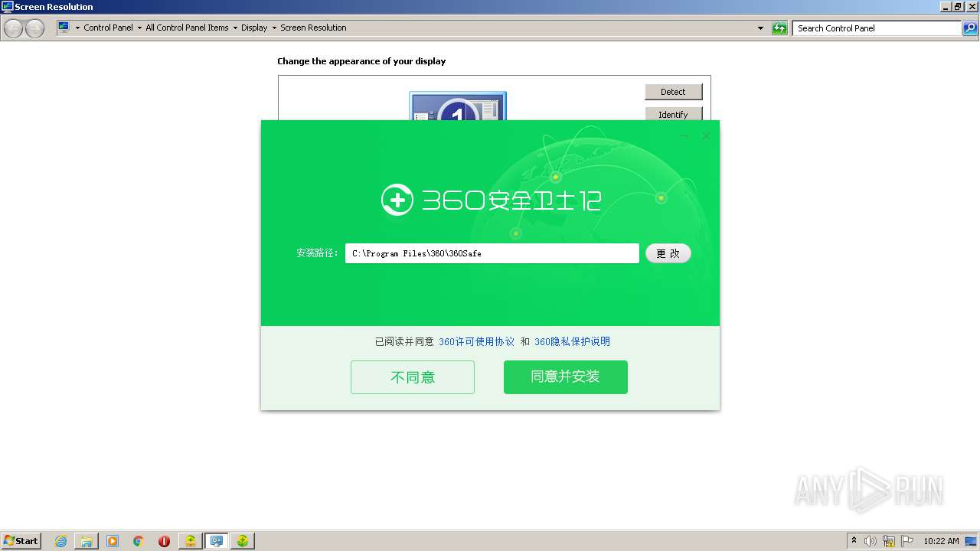Open Action Center flag tray icon
The image size is (980, 551).
coord(907,541)
